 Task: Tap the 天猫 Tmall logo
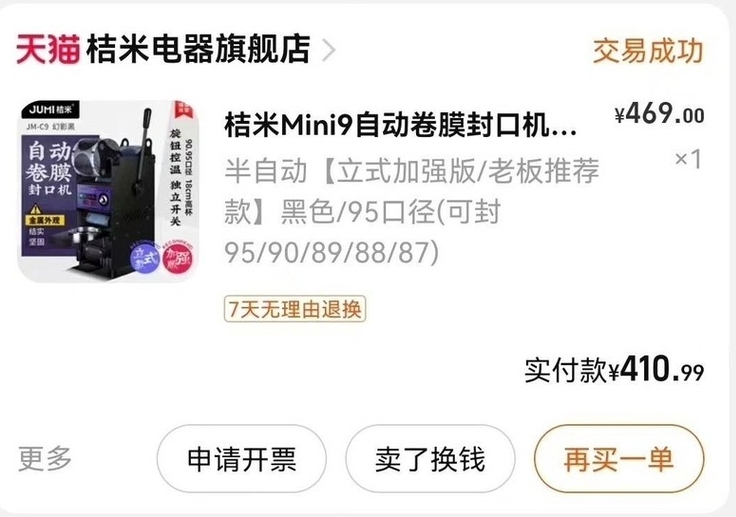[x=48, y=49]
